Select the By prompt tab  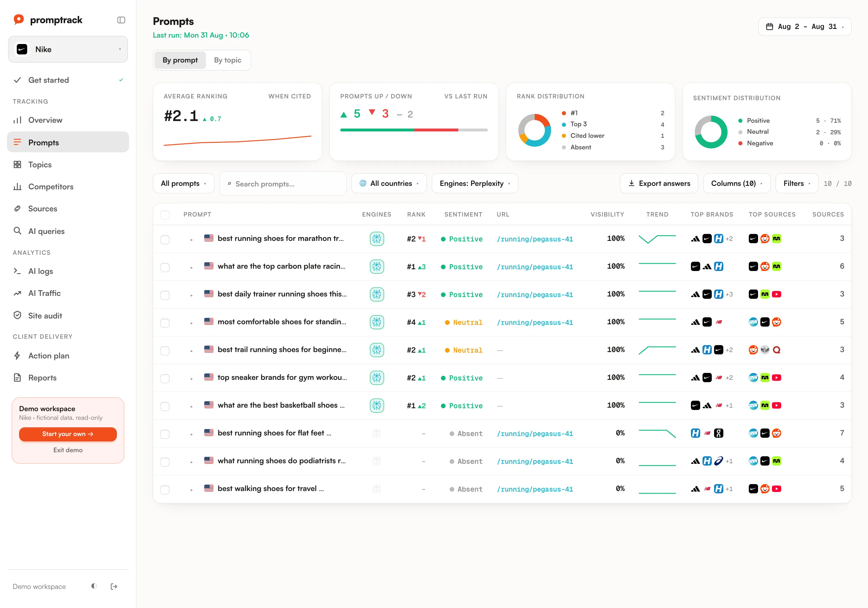click(180, 60)
